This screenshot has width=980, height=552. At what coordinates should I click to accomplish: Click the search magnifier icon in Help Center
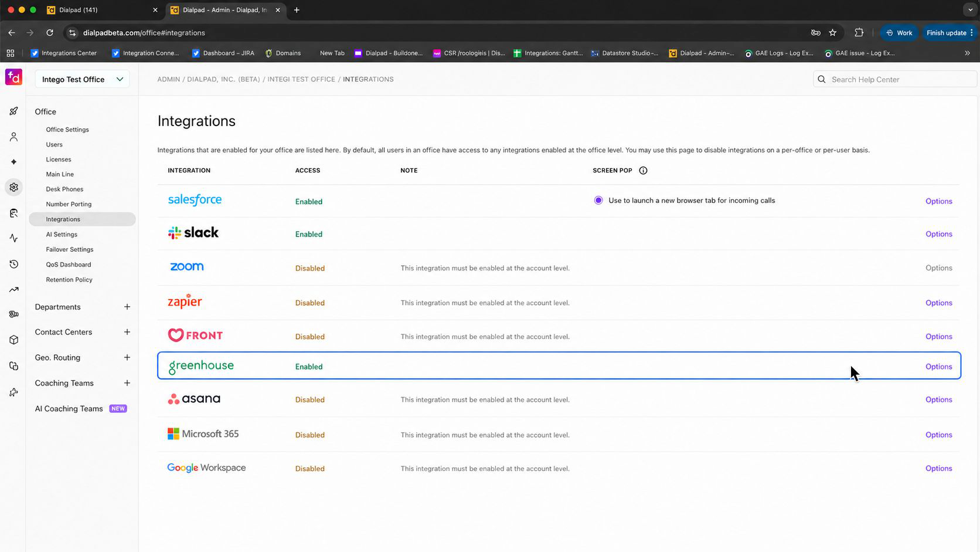(x=822, y=79)
